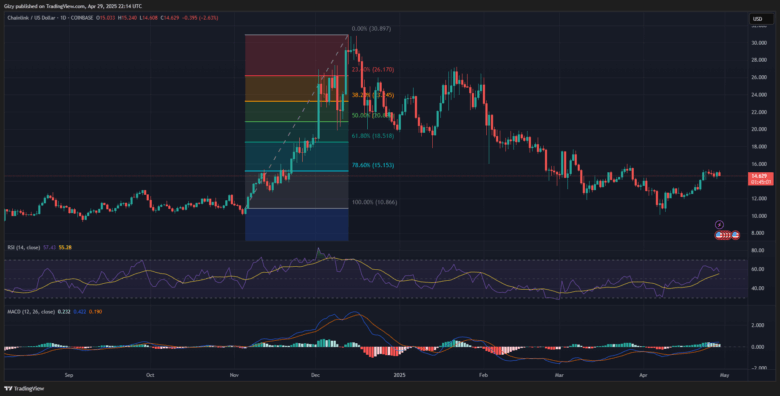Screen dimensions: 780x396
Task: Click the leftmost US flag event marker
Action: pos(719,235)
